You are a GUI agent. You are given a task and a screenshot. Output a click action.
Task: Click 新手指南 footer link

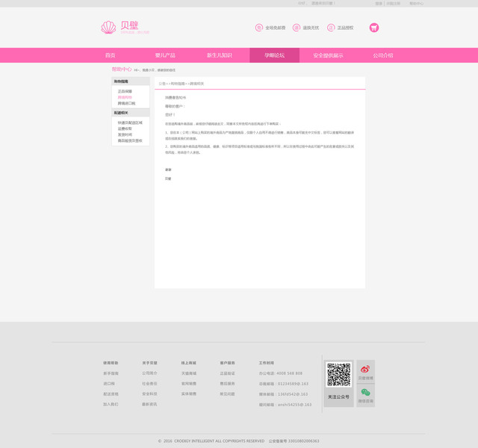point(111,373)
